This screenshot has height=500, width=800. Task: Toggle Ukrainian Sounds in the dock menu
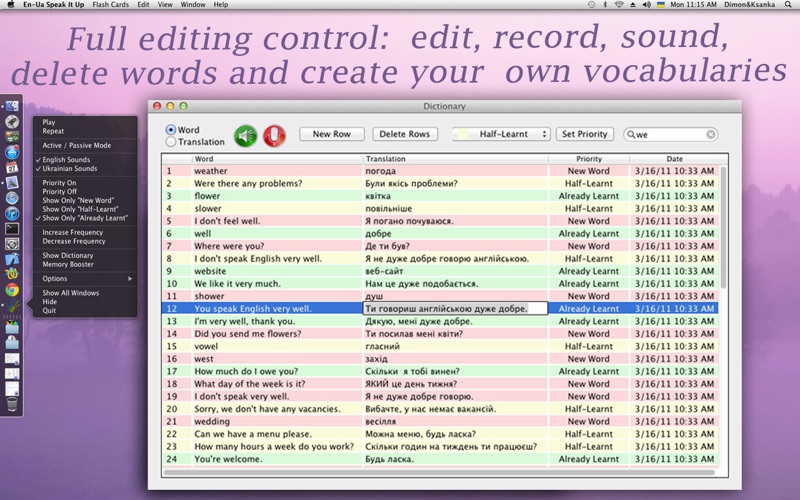click(x=69, y=168)
